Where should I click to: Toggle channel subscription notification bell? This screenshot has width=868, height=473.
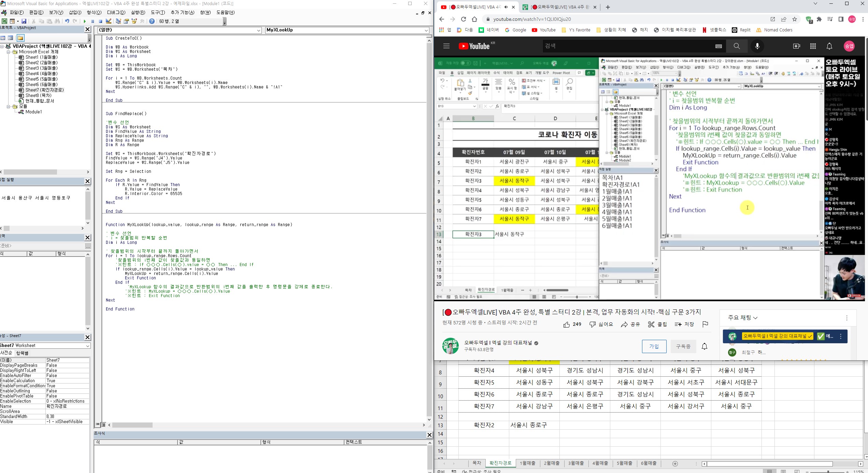pos(705,346)
